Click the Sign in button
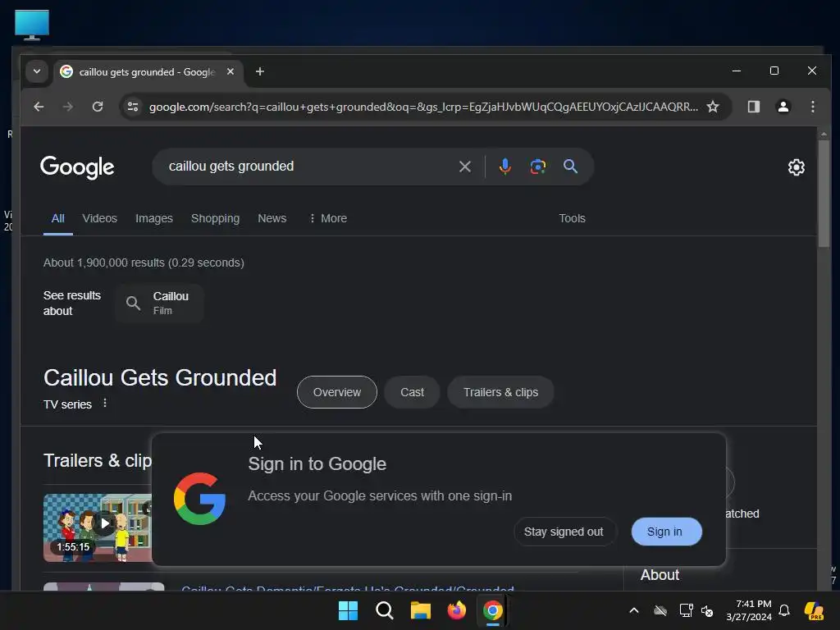 (664, 532)
